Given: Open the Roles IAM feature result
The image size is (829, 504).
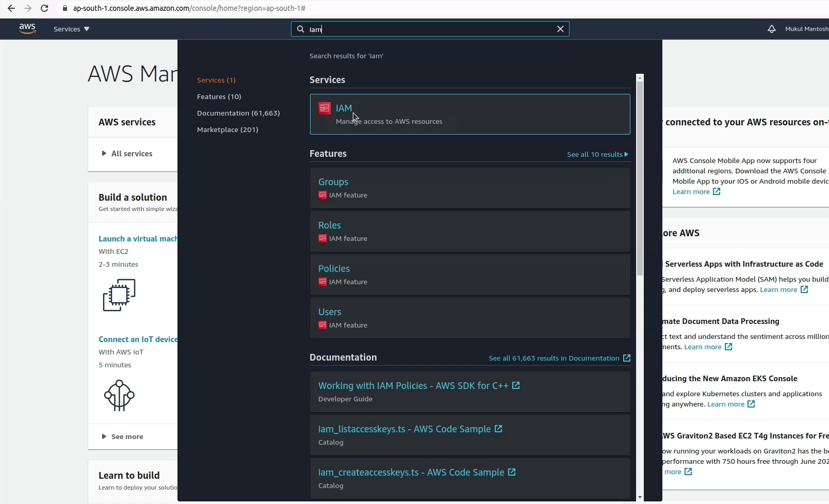Looking at the screenshot, I should 330,225.
